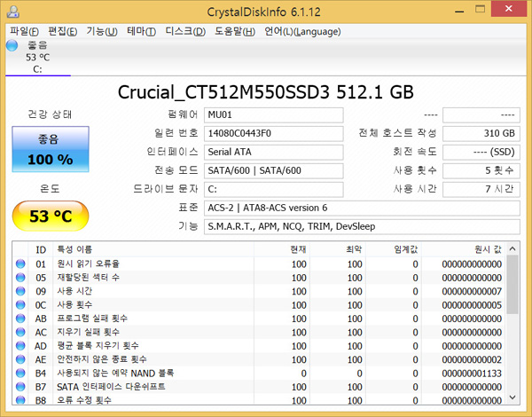Viewport: 532px width, 417px height.
Task: Click status orb in row 05 재할당된 섹터 수
Action: tap(20, 278)
